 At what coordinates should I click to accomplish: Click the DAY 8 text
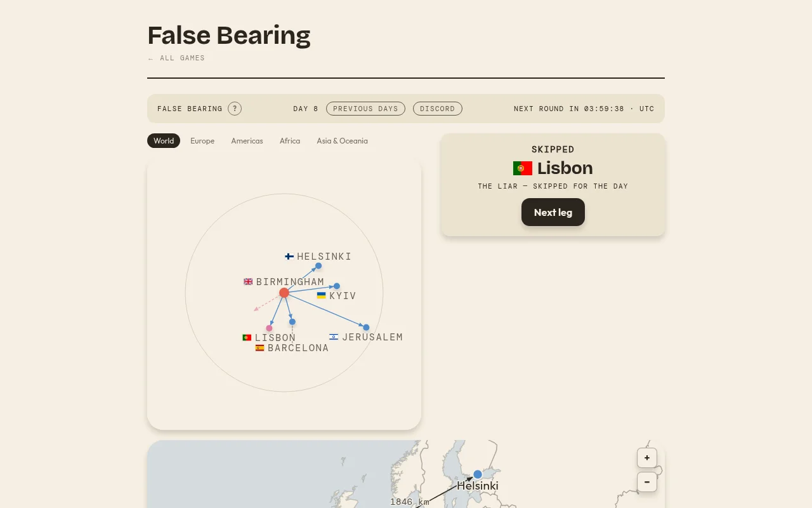tap(306, 109)
